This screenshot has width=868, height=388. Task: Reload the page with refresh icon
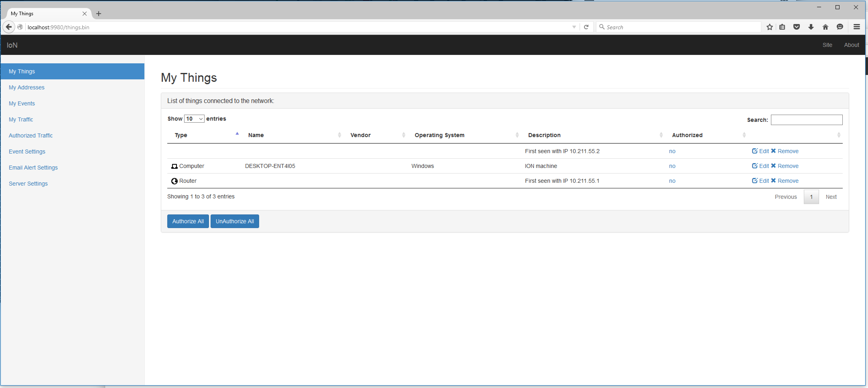(586, 27)
